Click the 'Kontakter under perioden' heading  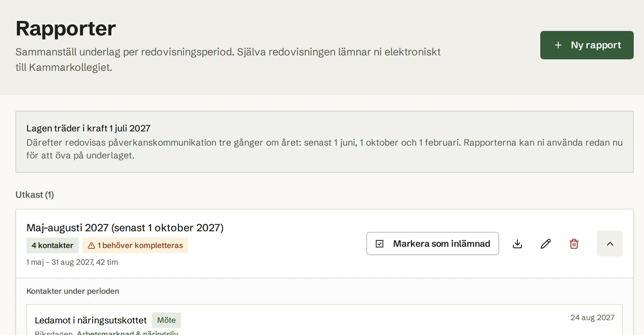73,291
